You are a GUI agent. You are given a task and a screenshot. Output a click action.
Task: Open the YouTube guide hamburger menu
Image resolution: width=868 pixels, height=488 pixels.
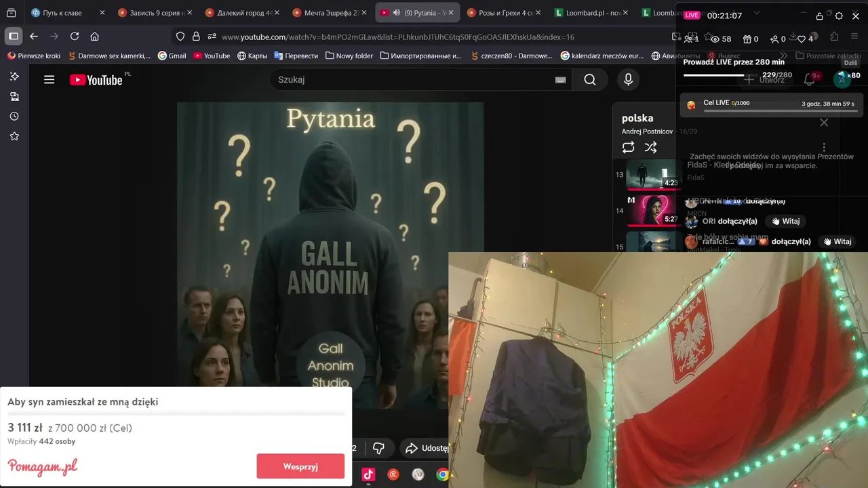click(x=49, y=80)
